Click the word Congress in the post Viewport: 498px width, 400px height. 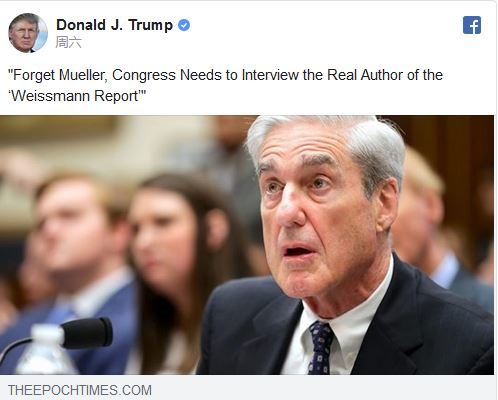(x=144, y=75)
